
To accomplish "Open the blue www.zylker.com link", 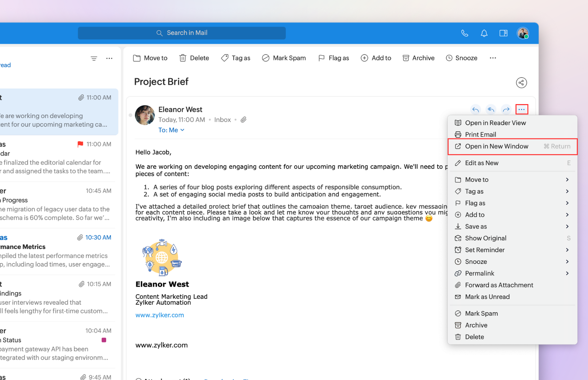I will pos(160,315).
